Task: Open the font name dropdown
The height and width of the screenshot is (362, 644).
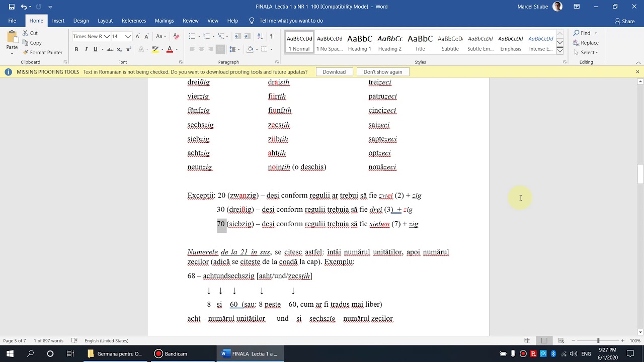Action: click(x=106, y=36)
